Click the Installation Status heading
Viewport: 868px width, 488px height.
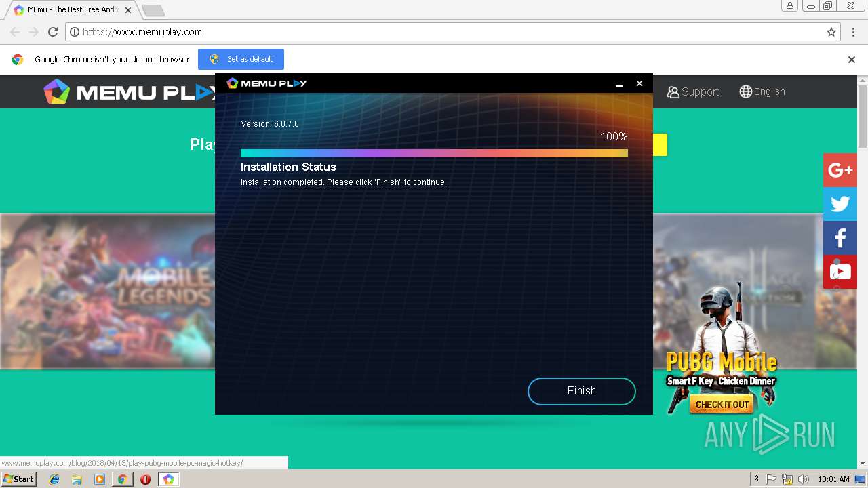288,167
